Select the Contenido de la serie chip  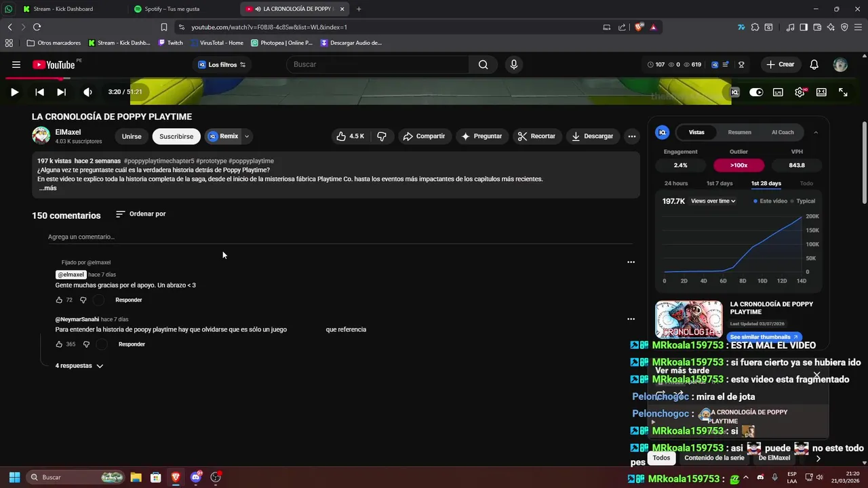714,458
